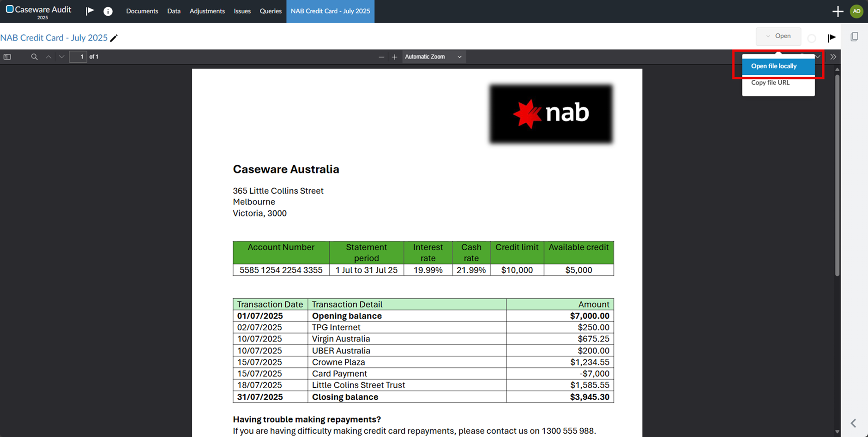
Task: Click the Opening balance row label
Action: pos(347,316)
